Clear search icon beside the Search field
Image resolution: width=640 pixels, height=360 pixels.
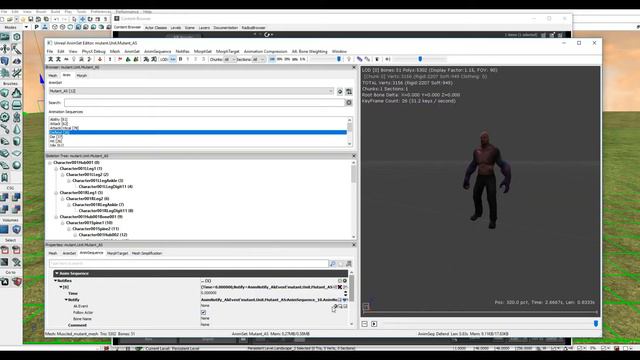pyautogui.click(x=349, y=103)
